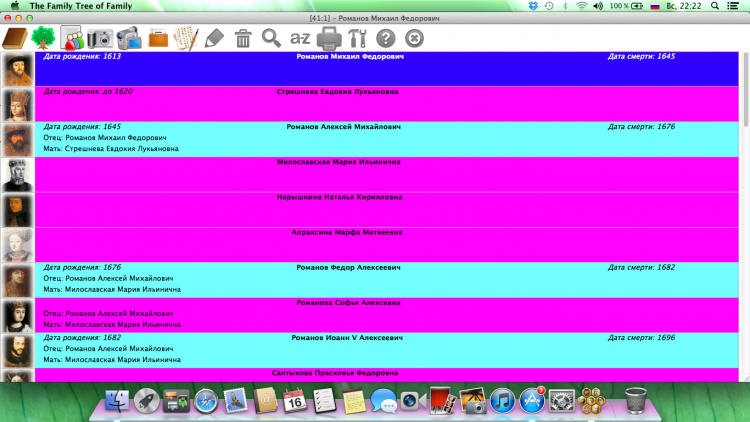The height and width of the screenshot is (422, 750).
Task: Select the persons list icon in the toolbar
Action: point(72,38)
